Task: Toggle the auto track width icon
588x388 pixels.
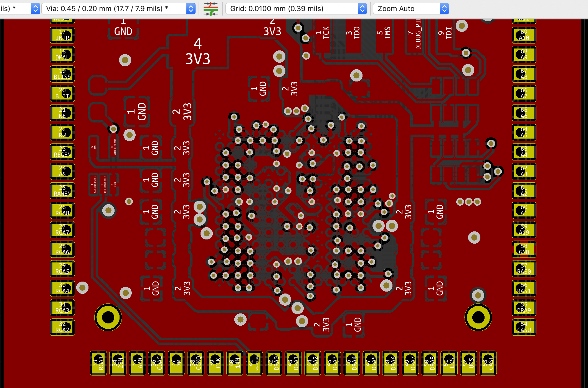Action: coord(211,9)
